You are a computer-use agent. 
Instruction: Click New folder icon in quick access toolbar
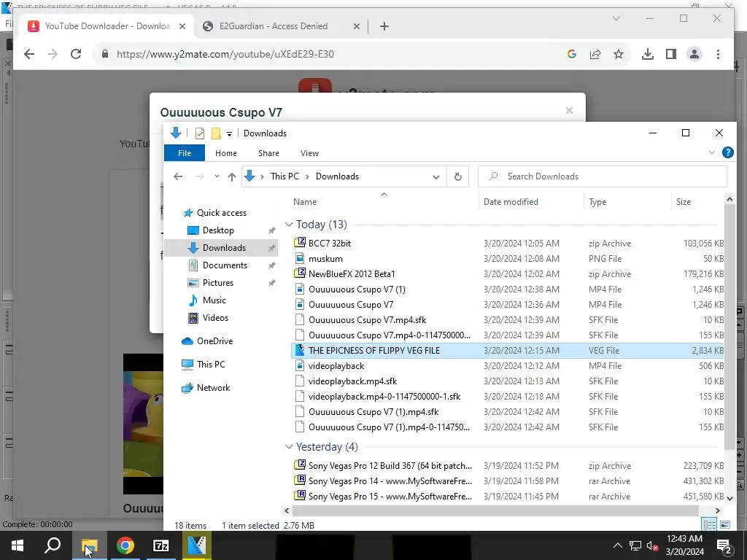coord(216,133)
